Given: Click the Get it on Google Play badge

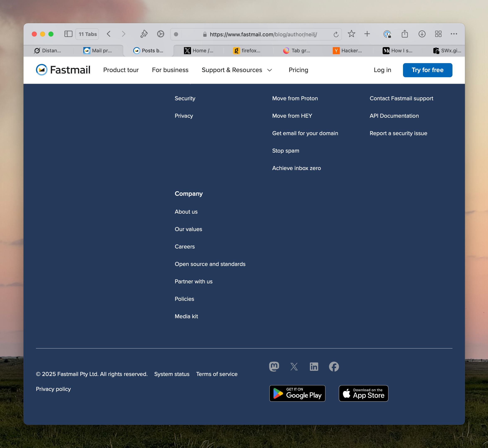Looking at the screenshot, I should tap(297, 393).
